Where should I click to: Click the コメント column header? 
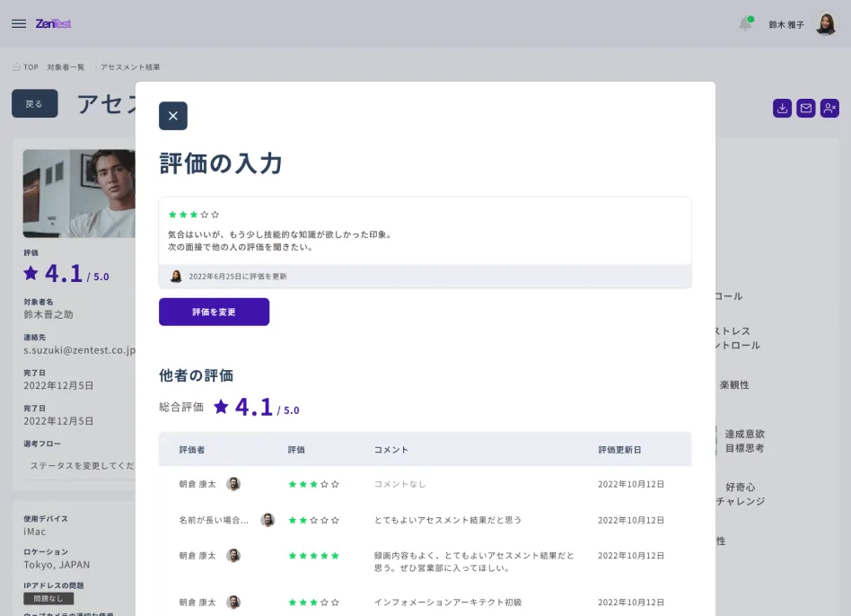tap(390, 449)
